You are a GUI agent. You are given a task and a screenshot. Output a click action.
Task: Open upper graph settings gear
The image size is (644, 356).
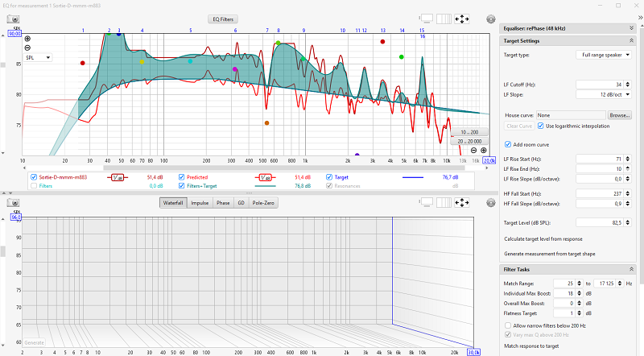point(491,19)
